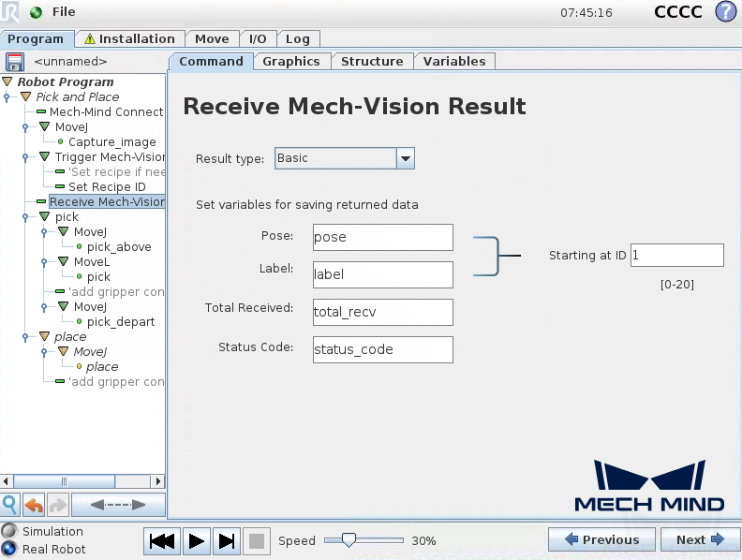The width and height of the screenshot is (742, 560).
Task: Click the Previous button
Action: (601, 539)
